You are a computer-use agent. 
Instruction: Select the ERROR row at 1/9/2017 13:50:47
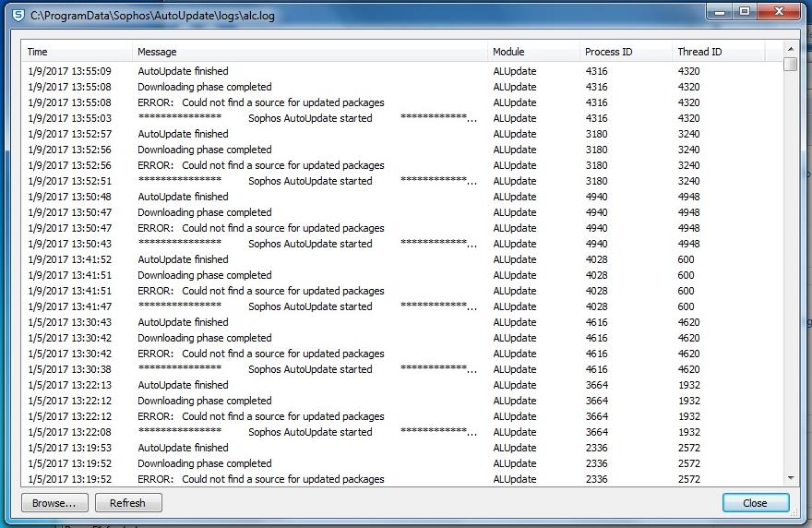[402, 228]
